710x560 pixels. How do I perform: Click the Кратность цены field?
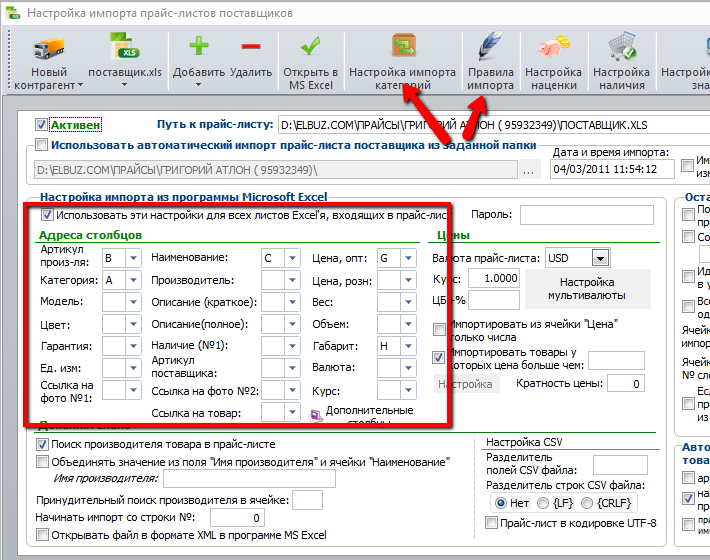626,384
